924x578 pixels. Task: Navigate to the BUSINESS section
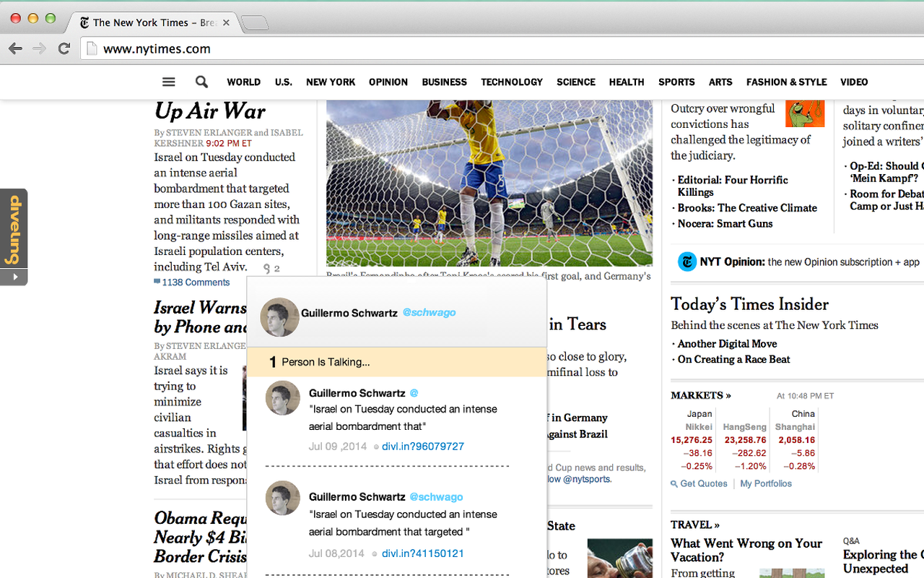(x=445, y=82)
